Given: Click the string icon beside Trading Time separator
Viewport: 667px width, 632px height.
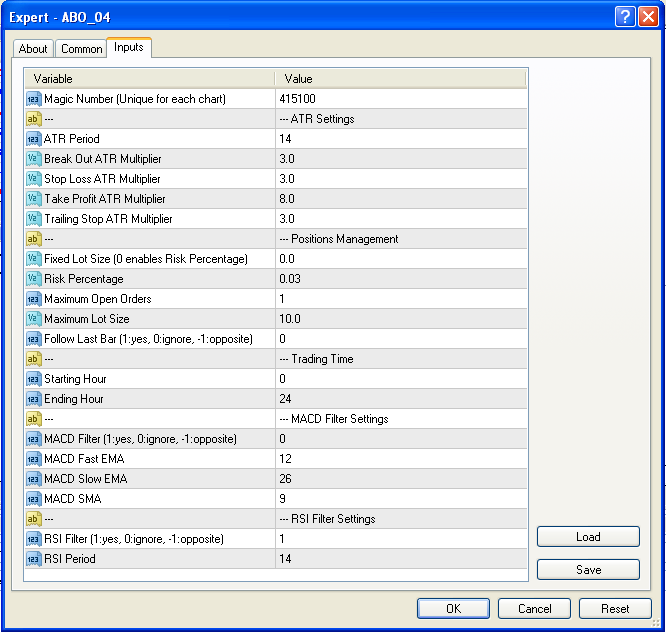Looking at the screenshot, I should 34,359.
